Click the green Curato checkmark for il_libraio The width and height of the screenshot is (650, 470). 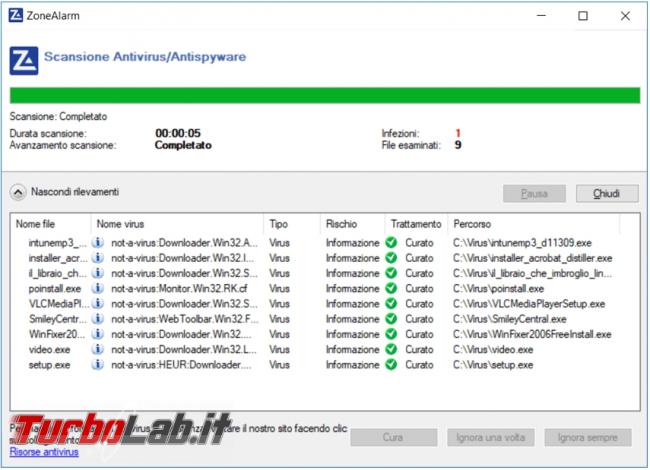click(391, 273)
